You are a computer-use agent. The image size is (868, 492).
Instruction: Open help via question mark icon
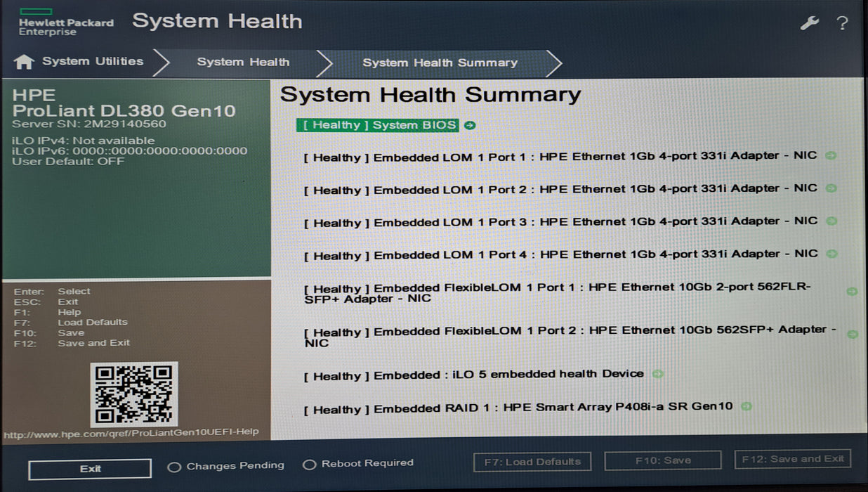(x=842, y=23)
